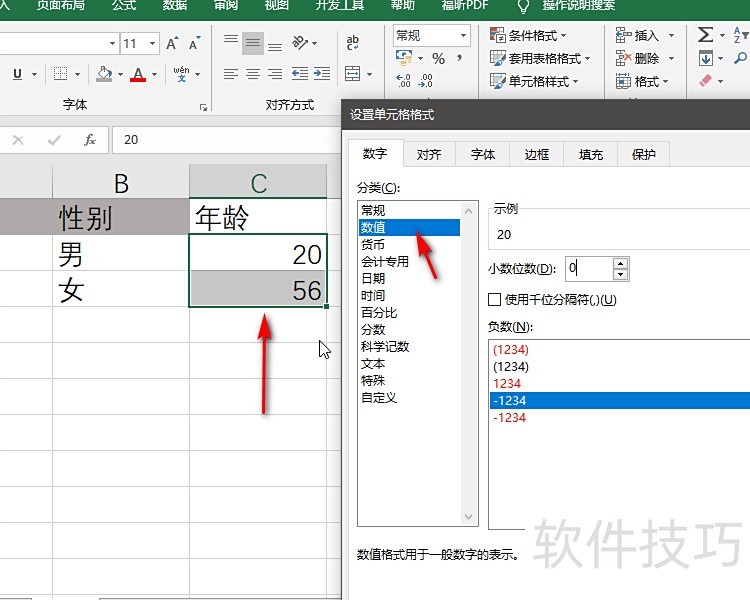Align text to middle of cell
750x600 pixels.
click(253, 44)
